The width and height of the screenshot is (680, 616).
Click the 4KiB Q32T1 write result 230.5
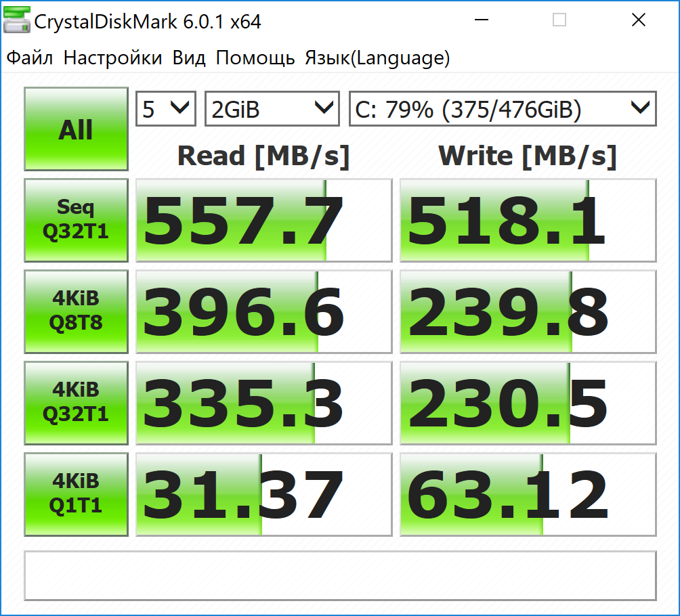pos(528,403)
